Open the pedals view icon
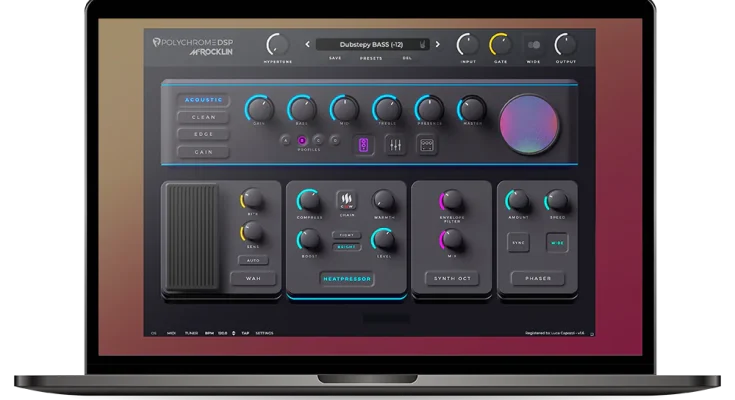The height and width of the screenshot is (400, 735). pos(364,145)
